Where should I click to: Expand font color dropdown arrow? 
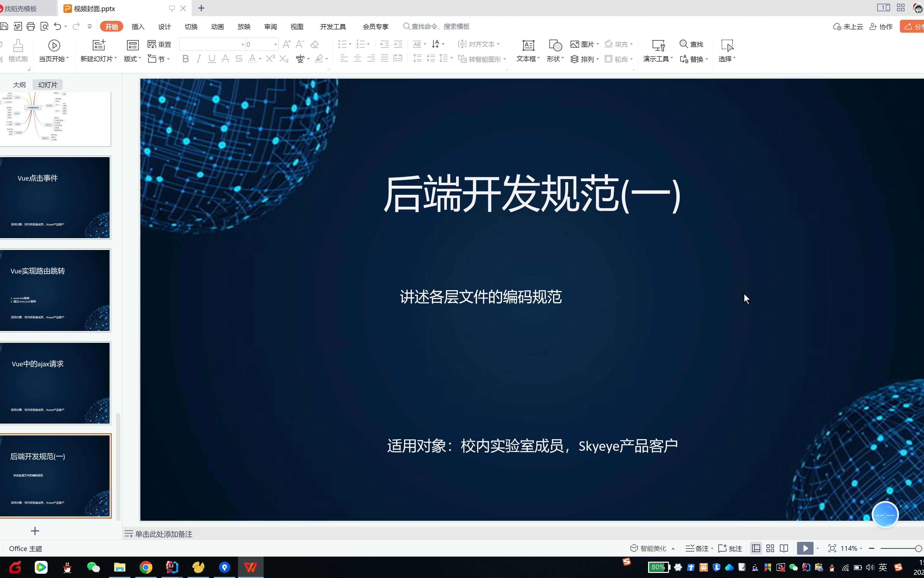click(x=260, y=59)
